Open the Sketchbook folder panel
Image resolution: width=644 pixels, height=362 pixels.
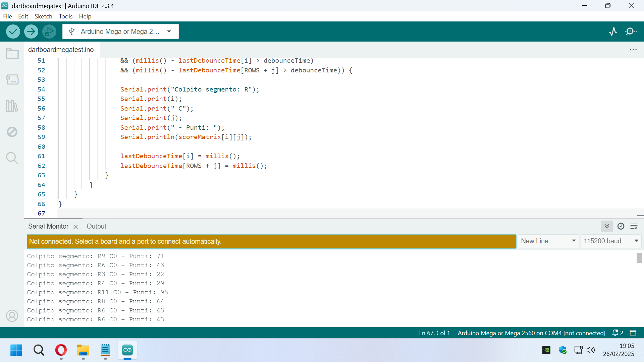click(12, 54)
